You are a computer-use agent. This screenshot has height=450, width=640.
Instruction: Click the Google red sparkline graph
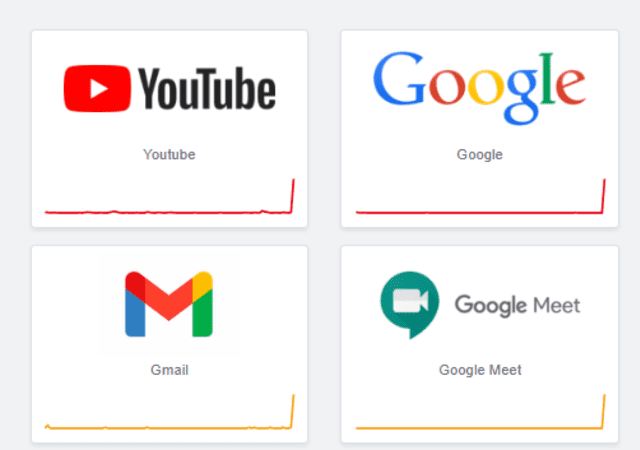(x=480, y=196)
